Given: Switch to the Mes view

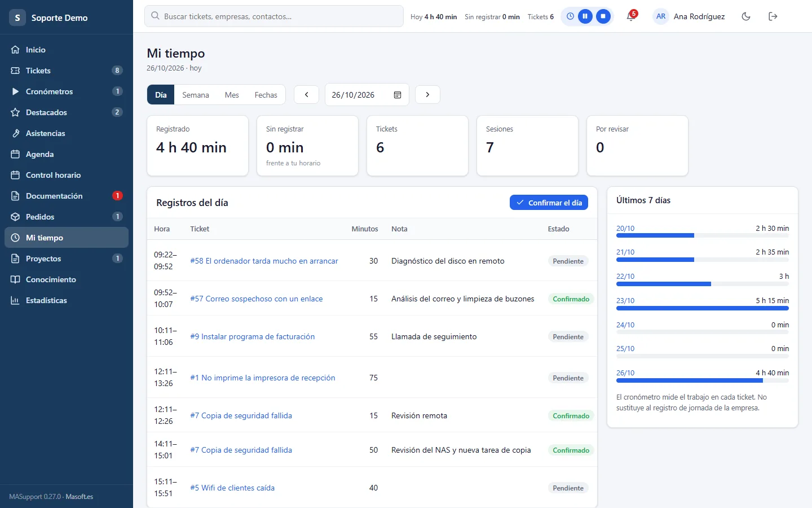Looking at the screenshot, I should tap(232, 95).
